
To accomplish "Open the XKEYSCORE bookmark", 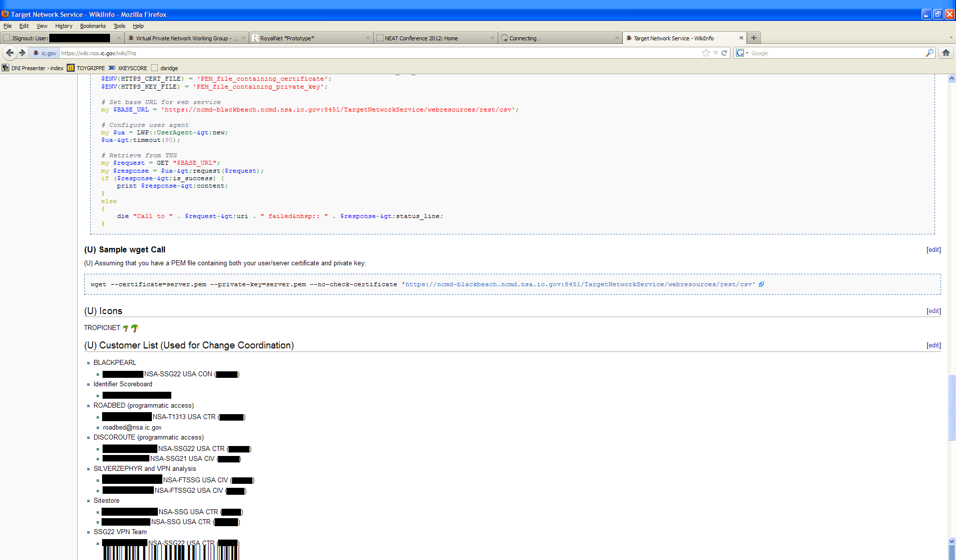I will pos(128,68).
